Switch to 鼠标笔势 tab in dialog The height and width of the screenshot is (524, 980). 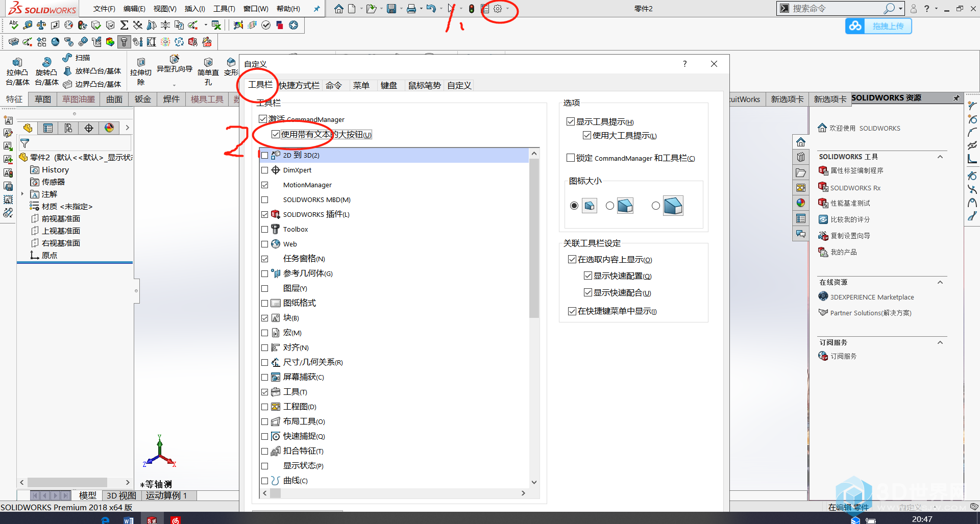[x=424, y=85]
